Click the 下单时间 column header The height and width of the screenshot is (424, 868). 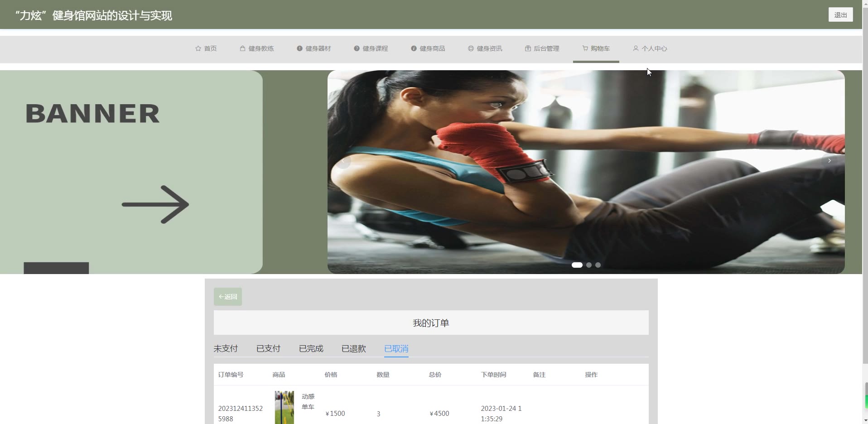click(493, 375)
